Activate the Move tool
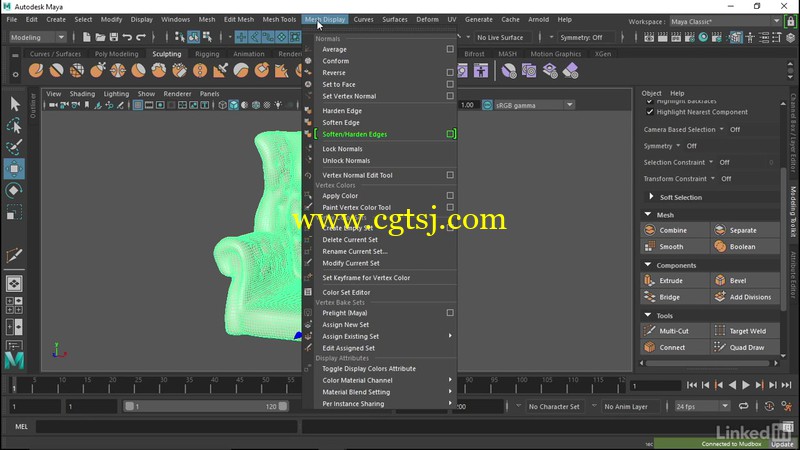Screen dimensions: 800x450 [x=14, y=169]
